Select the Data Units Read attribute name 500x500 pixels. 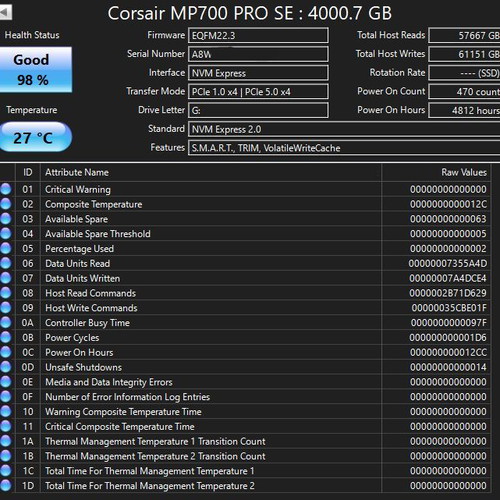point(77,263)
